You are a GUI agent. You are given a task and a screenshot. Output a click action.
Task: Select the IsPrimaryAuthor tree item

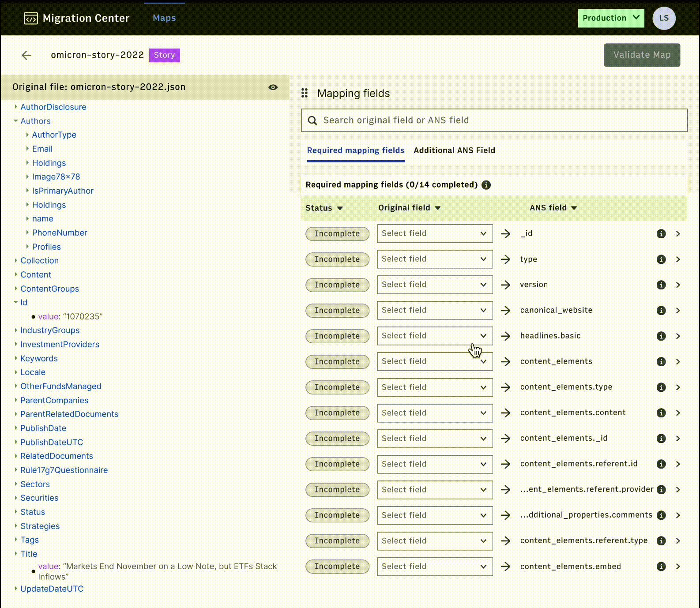(x=63, y=191)
